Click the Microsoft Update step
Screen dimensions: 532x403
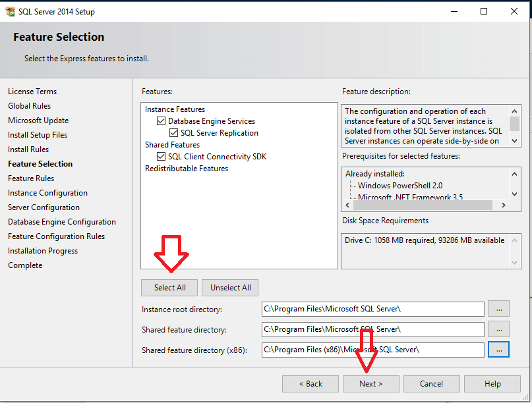(x=38, y=121)
